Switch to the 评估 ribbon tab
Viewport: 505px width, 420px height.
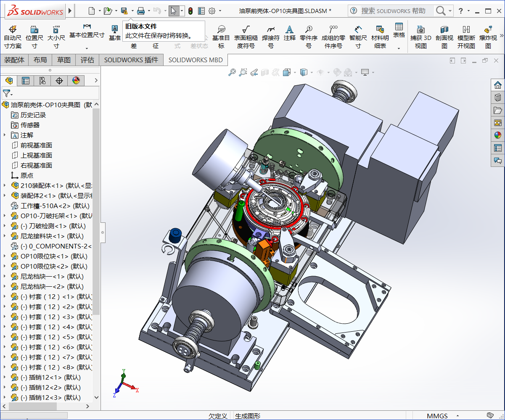click(x=87, y=60)
